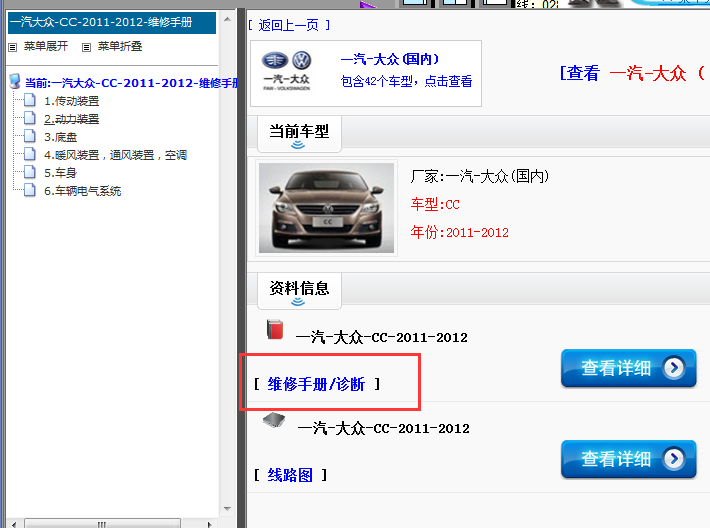Image resolution: width=710 pixels, height=528 pixels.
Task: Click the 菜单展开 expand-menu icon
Action: 13,47
